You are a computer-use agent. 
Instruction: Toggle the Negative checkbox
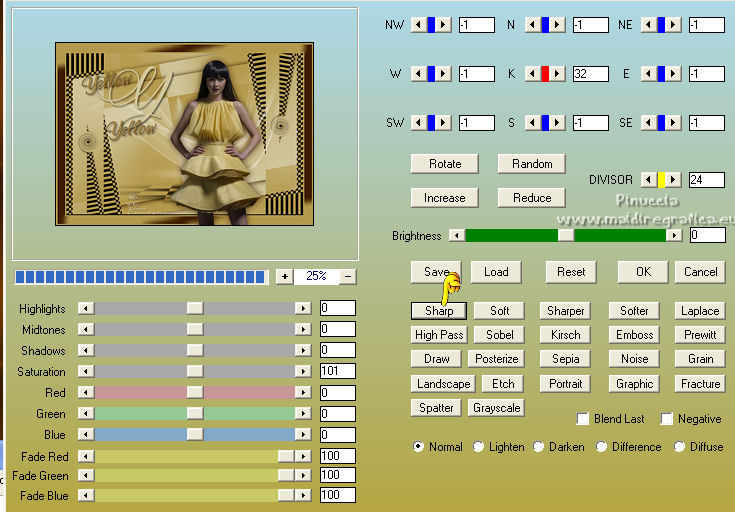pos(666,419)
